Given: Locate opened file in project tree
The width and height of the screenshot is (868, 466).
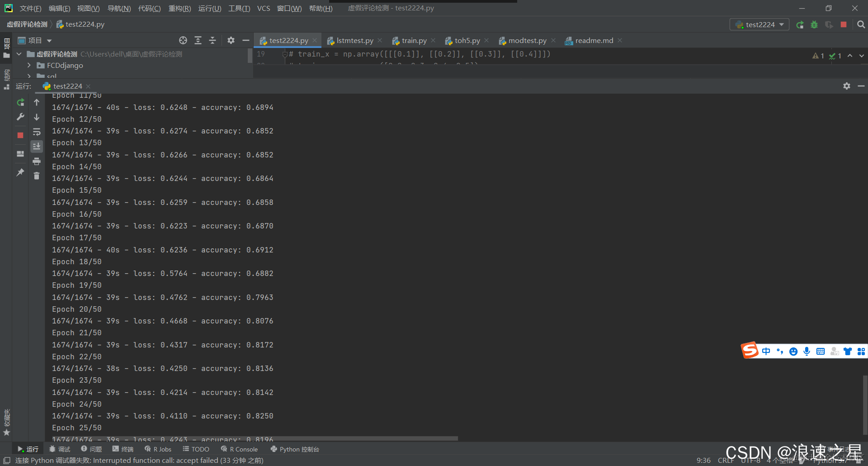Looking at the screenshot, I should point(183,41).
